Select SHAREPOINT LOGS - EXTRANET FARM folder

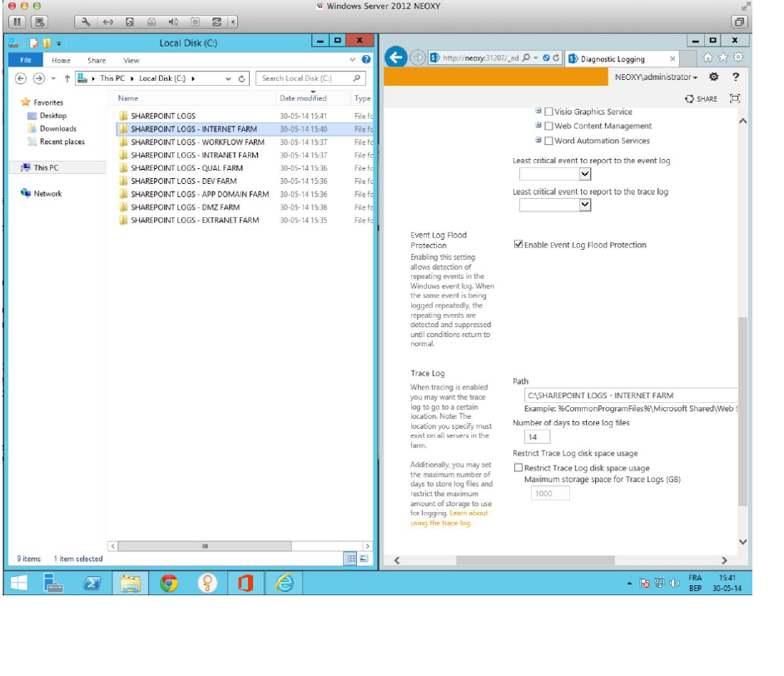tap(195, 220)
